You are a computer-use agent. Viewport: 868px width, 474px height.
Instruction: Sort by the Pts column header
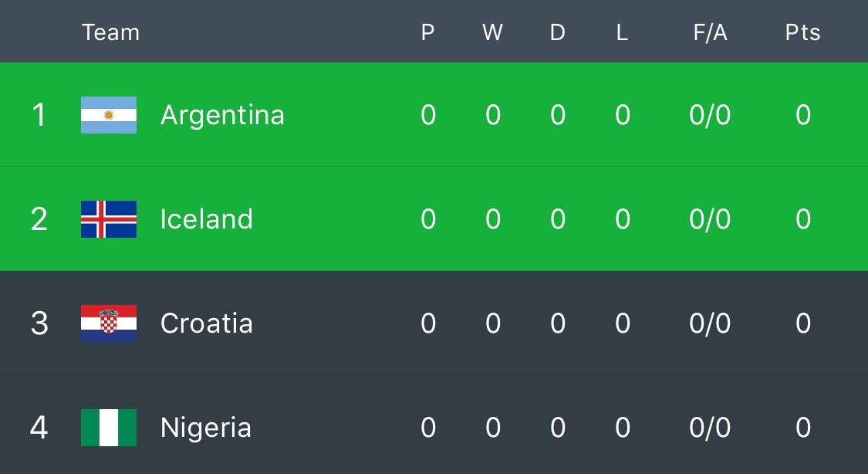click(x=802, y=32)
